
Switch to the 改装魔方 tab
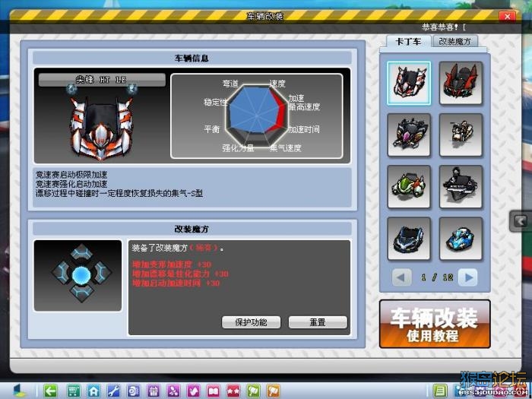pos(454,41)
